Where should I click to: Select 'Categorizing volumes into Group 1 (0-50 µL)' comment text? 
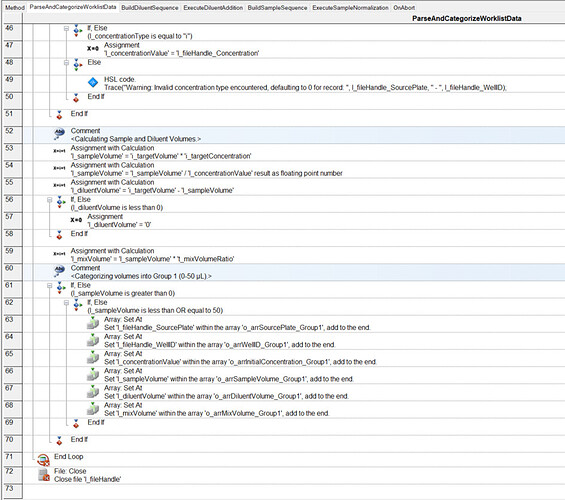[141, 276]
